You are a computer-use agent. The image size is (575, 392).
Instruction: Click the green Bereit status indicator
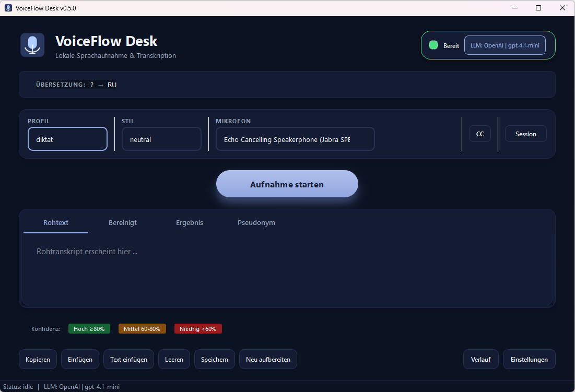433,45
